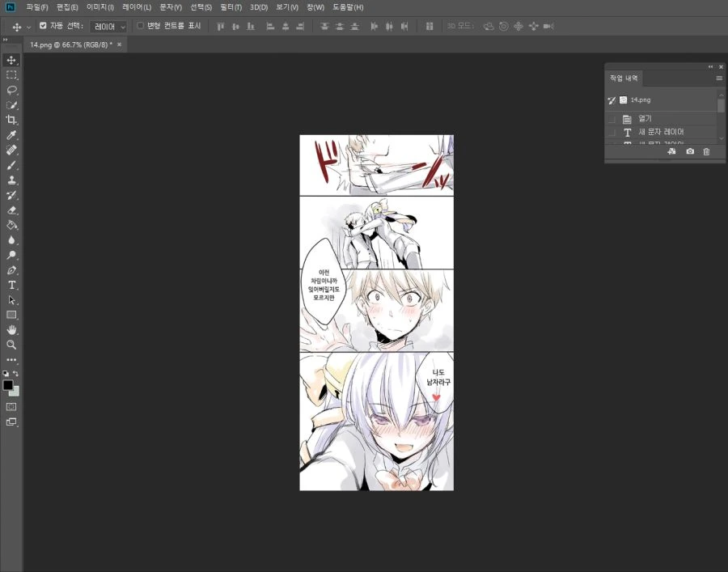The height and width of the screenshot is (572, 728).
Task: Open the 이미지(I) menu
Action: click(x=100, y=7)
